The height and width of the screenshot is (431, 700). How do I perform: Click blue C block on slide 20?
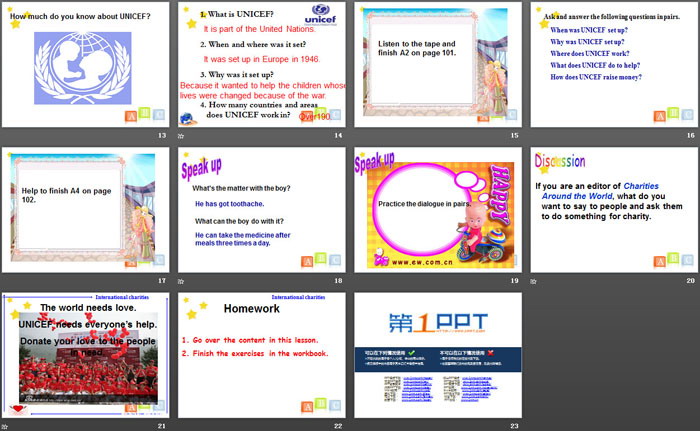click(688, 260)
